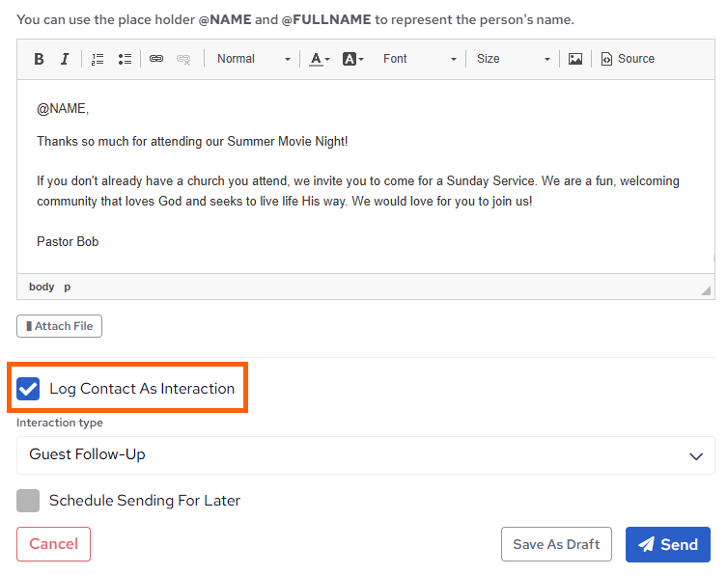The width and height of the screenshot is (728, 575).
Task: Open the Font name dropdown
Action: [419, 59]
